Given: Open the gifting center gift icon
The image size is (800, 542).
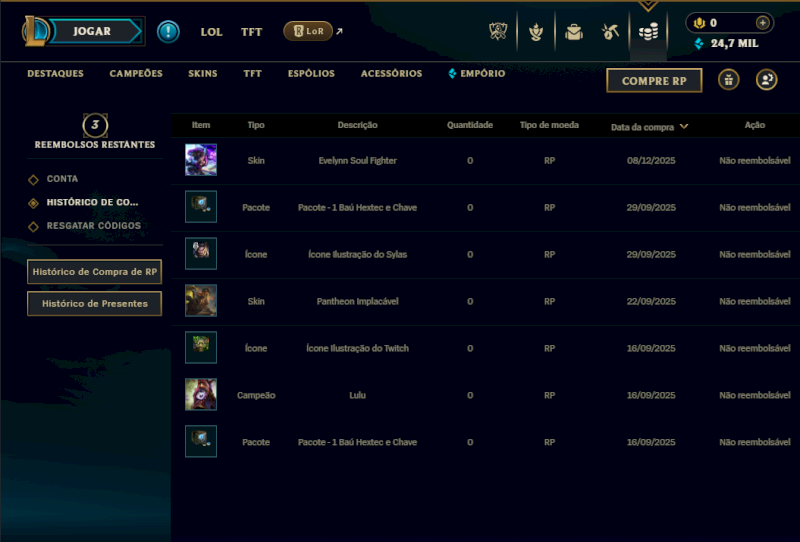Looking at the screenshot, I should tap(729, 80).
